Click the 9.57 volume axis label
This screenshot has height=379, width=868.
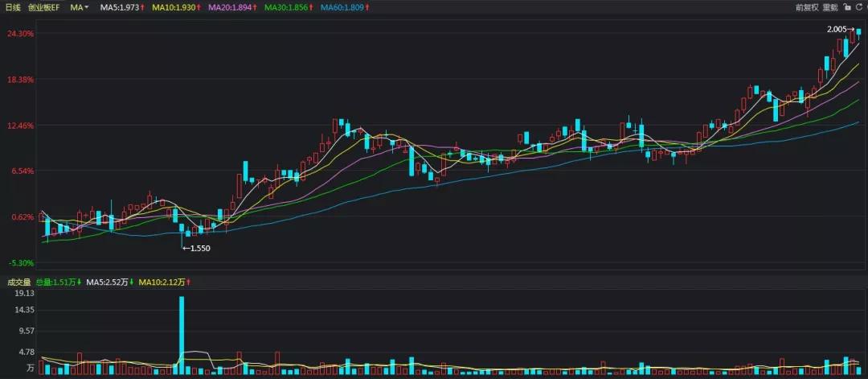(x=27, y=331)
